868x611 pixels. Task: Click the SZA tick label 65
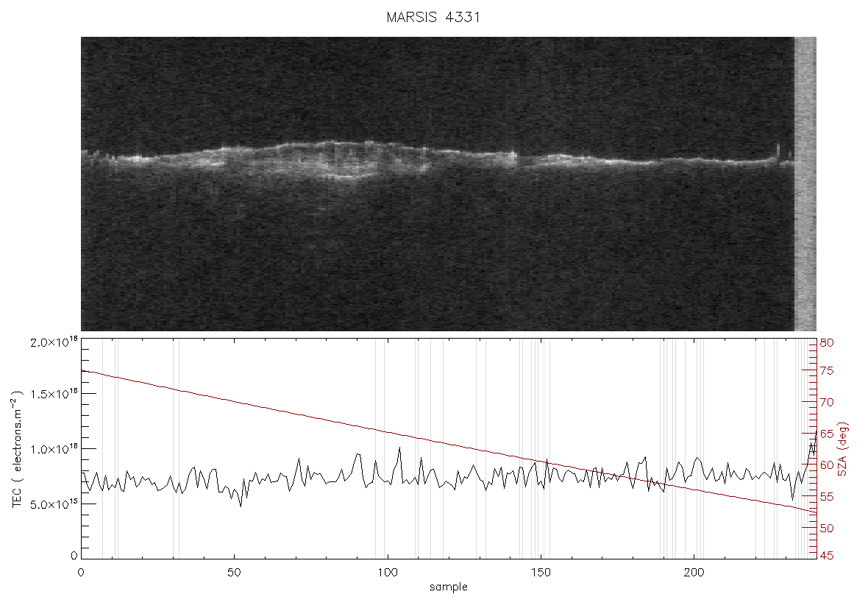point(827,434)
